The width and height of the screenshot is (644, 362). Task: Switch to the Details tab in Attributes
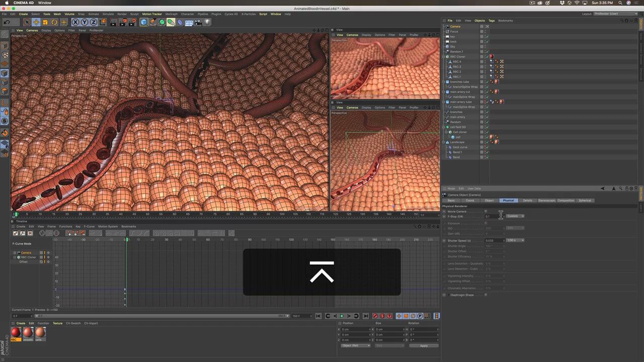tap(527, 201)
